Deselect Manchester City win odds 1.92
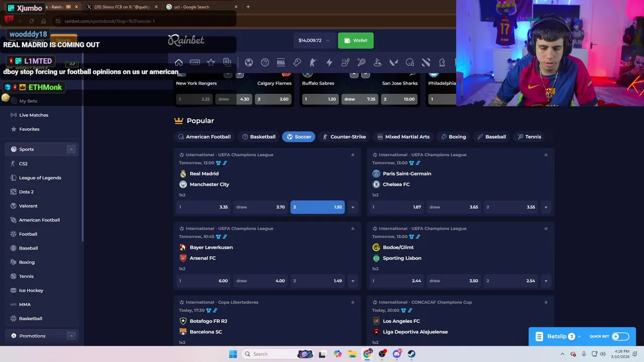644x362 pixels. 317,207
